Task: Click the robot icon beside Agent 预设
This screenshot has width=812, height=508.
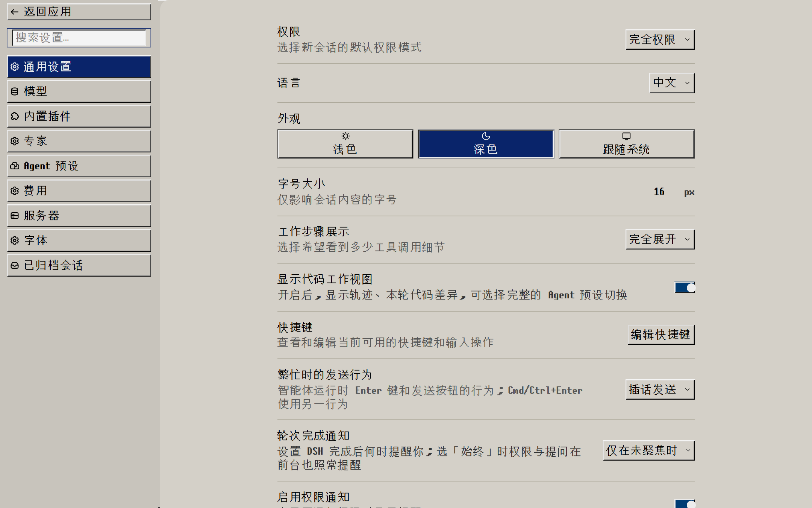Action: click(x=15, y=166)
